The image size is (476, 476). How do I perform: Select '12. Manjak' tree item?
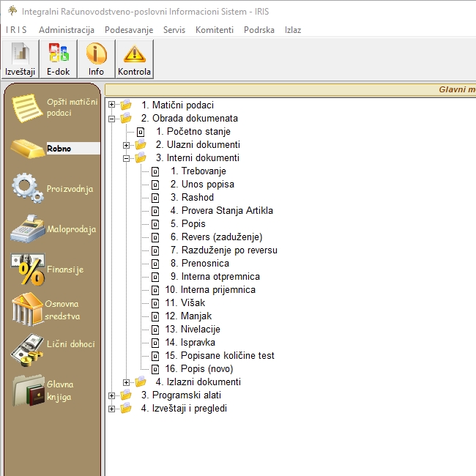pyautogui.click(x=188, y=316)
